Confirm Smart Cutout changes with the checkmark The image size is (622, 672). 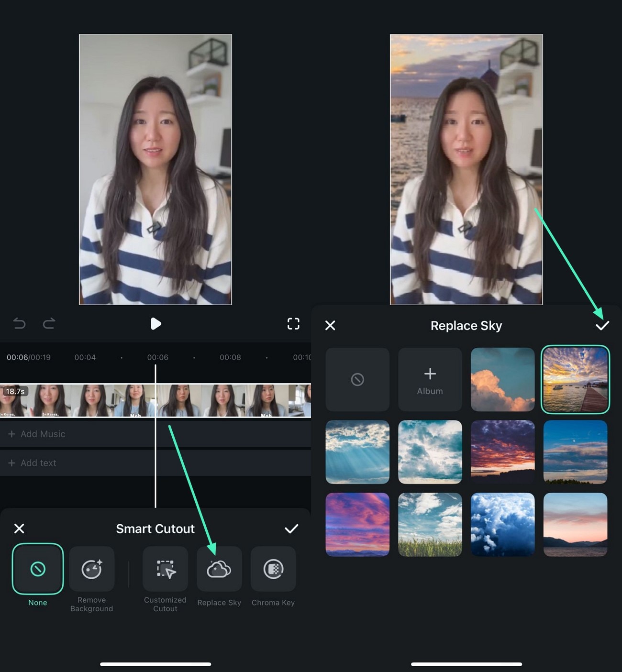pyautogui.click(x=291, y=529)
